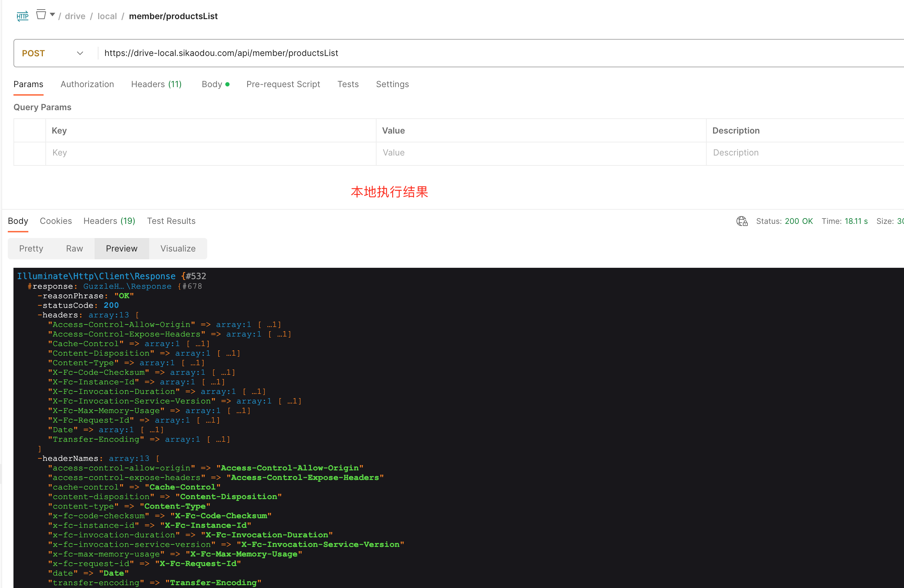The width and height of the screenshot is (904, 588).
Task: Expand the "X-Fc-Invocation-Service-Version" array:1 entry
Action: click(x=269, y=401)
